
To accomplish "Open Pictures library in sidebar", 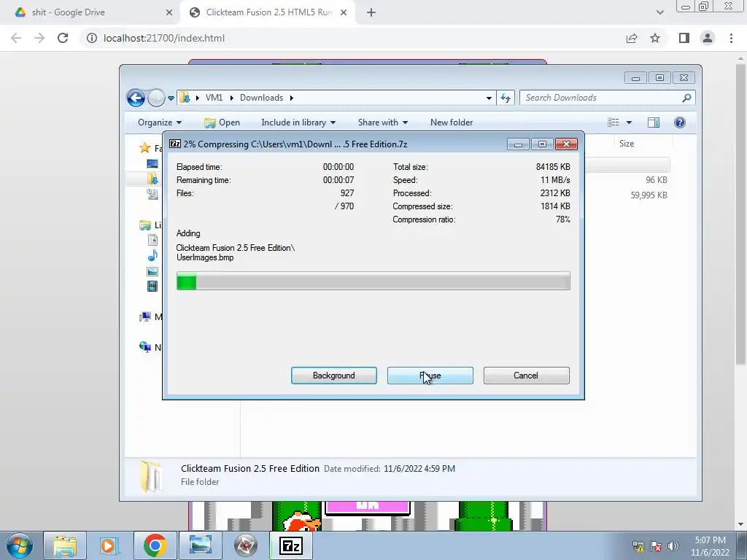I will click(x=152, y=271).
